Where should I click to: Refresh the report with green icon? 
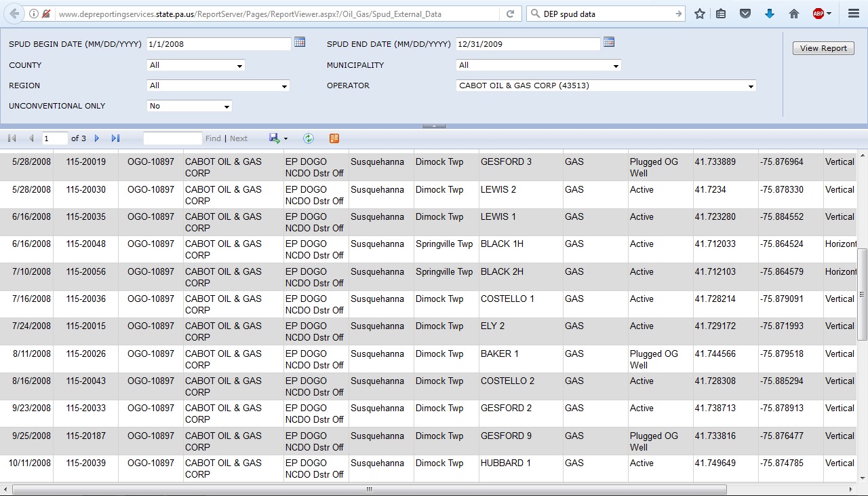click(309, 138)
